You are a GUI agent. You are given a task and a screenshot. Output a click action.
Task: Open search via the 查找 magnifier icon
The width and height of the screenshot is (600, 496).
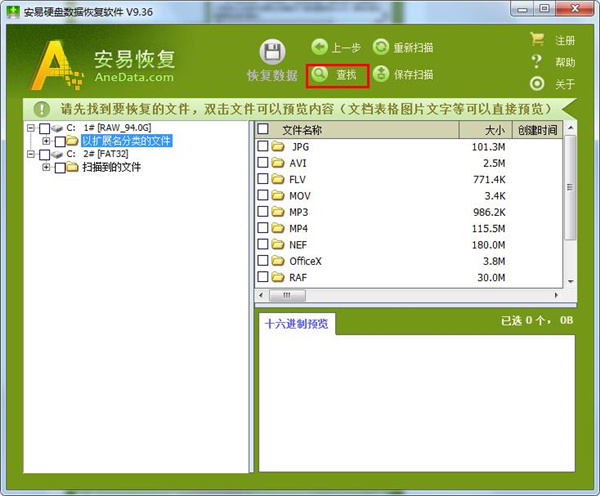(320, 74)
